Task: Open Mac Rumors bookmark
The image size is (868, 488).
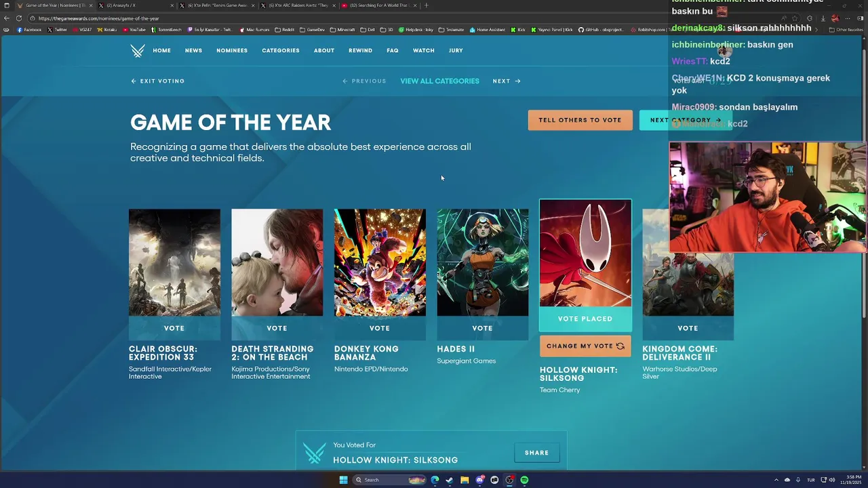Action: pos(254,30)
